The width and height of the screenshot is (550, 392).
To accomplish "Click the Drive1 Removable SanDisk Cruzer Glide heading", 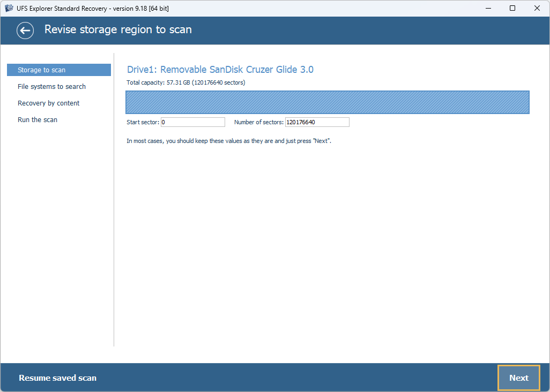I will (220, 70).
